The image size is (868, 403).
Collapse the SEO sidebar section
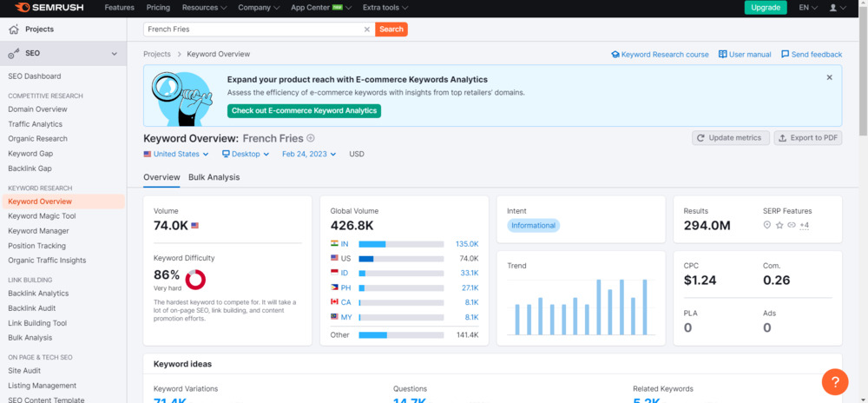pyautogui.click(x=115, y=54)
